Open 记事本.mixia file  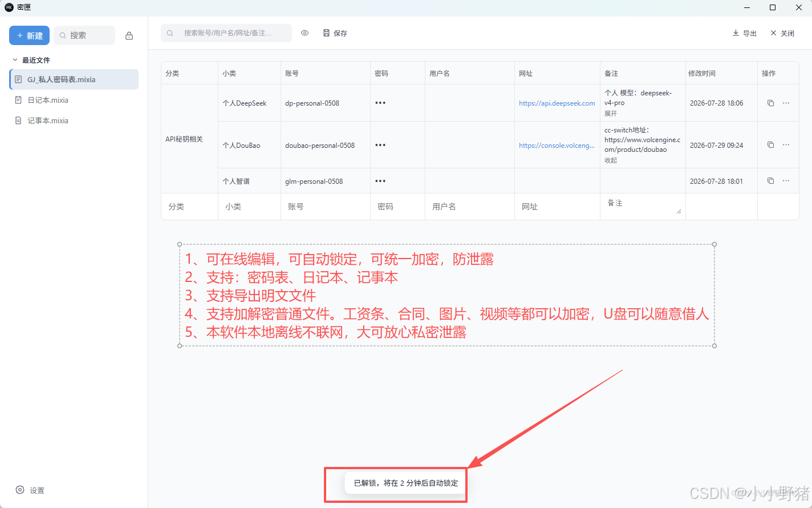pyautogui.click(x=74, y=120)
